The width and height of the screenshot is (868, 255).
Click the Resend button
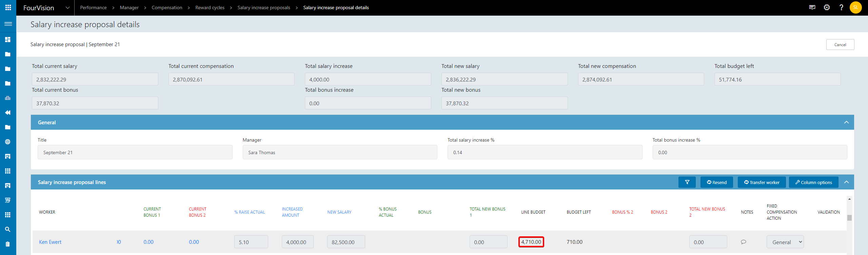[717, 182]
